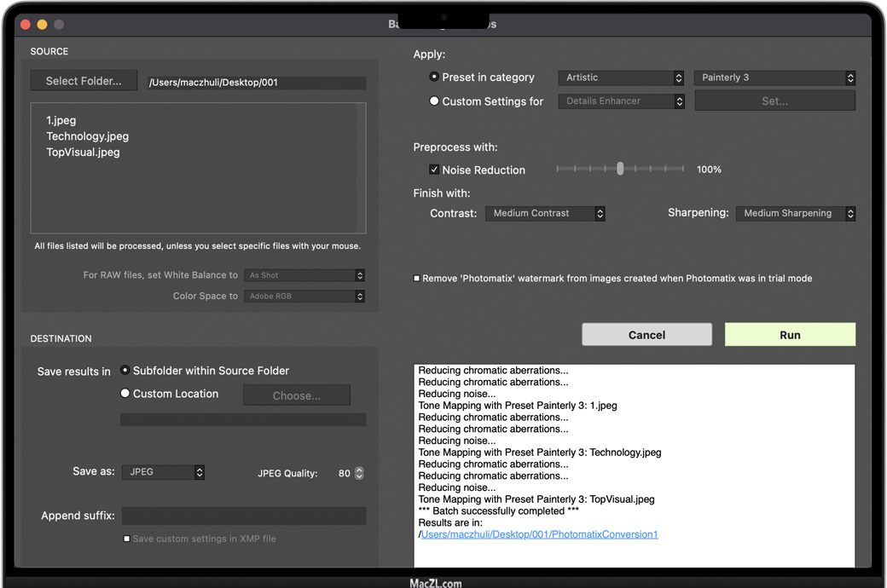
Task: Toggle the Noise Reduction checkbox
Action: click(x=434, y=170)
